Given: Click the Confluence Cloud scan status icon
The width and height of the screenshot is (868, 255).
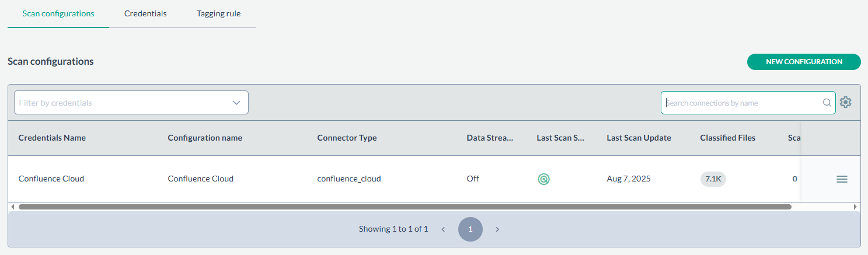Looking at the screenshot, I should (543, 179).
